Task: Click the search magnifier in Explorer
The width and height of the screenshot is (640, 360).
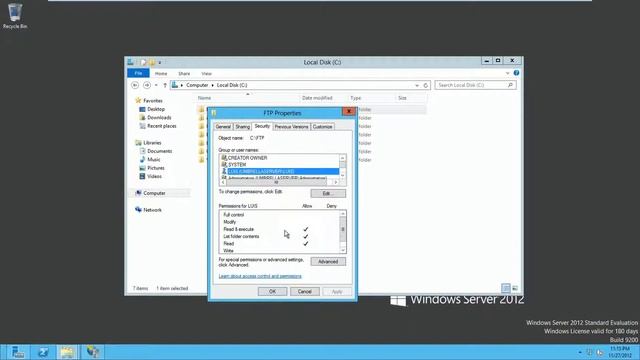Action: pyautogui.click(x=510, y=85)
